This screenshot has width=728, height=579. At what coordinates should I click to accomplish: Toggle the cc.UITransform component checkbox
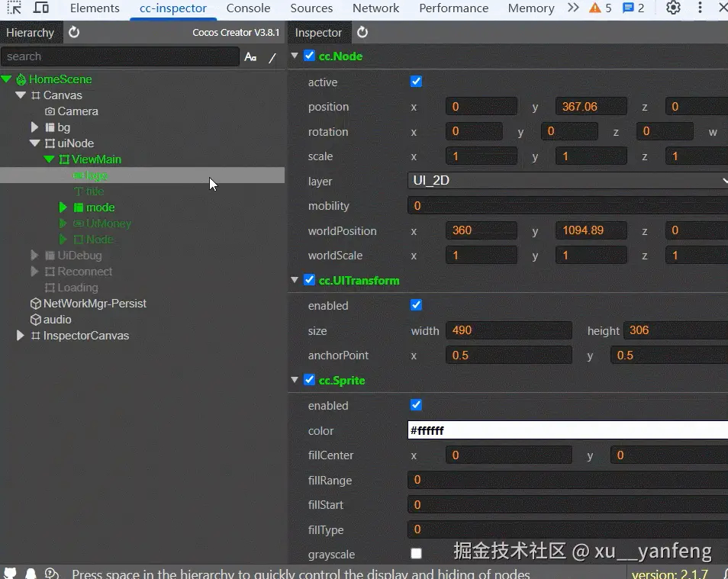point(309,280)
